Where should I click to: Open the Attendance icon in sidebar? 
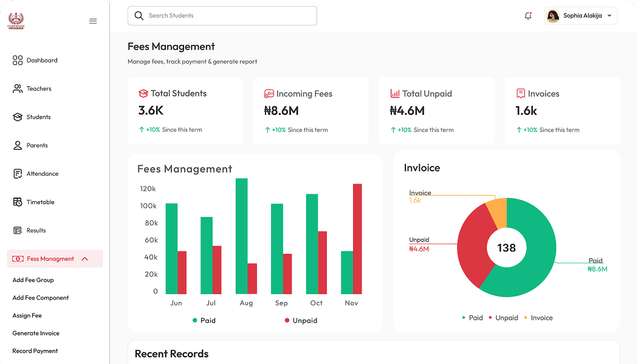17,173
